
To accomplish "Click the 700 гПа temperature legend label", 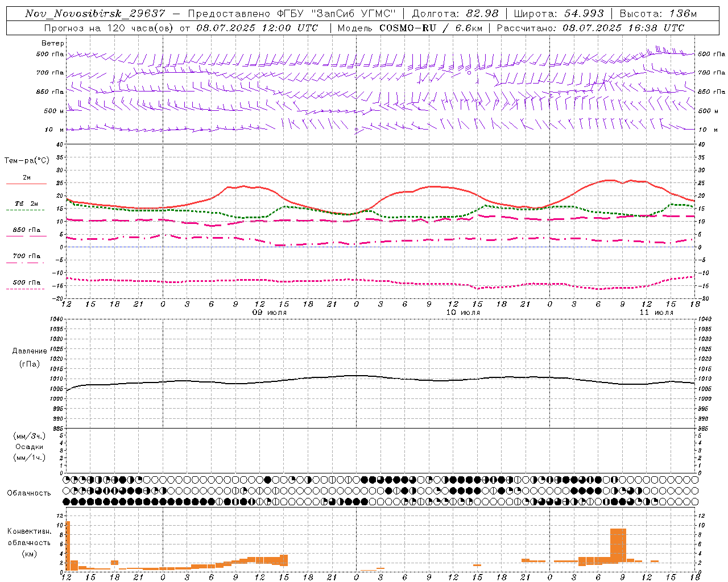I will click(x=26, y=256).
